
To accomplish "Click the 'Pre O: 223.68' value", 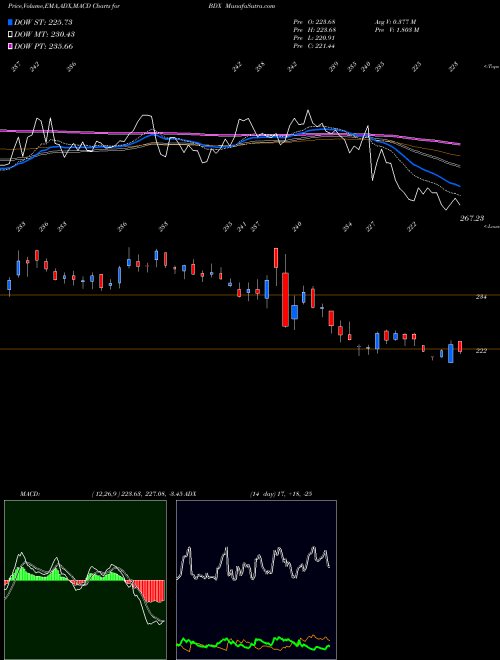I will 314,22.
